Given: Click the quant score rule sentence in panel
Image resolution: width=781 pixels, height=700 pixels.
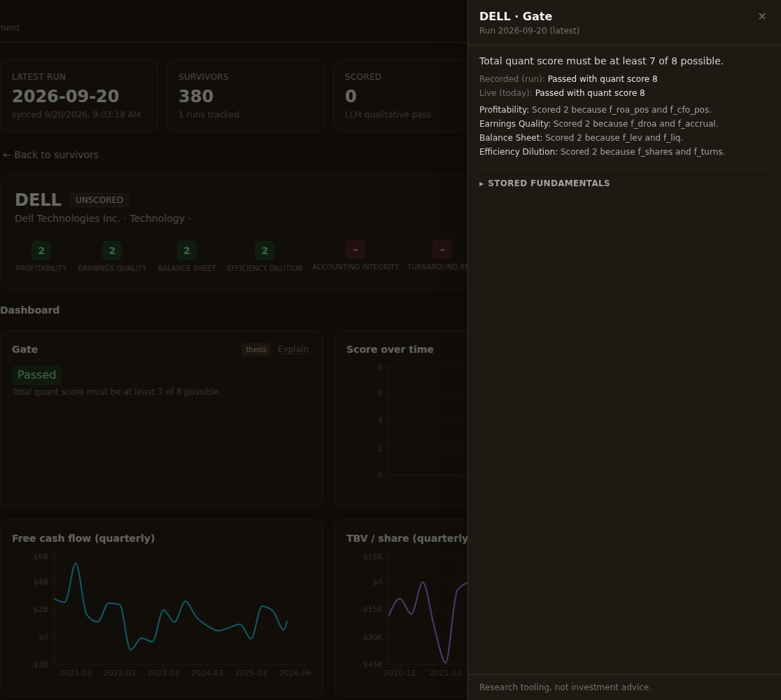Looking at the screenshot, I should 601,61.
